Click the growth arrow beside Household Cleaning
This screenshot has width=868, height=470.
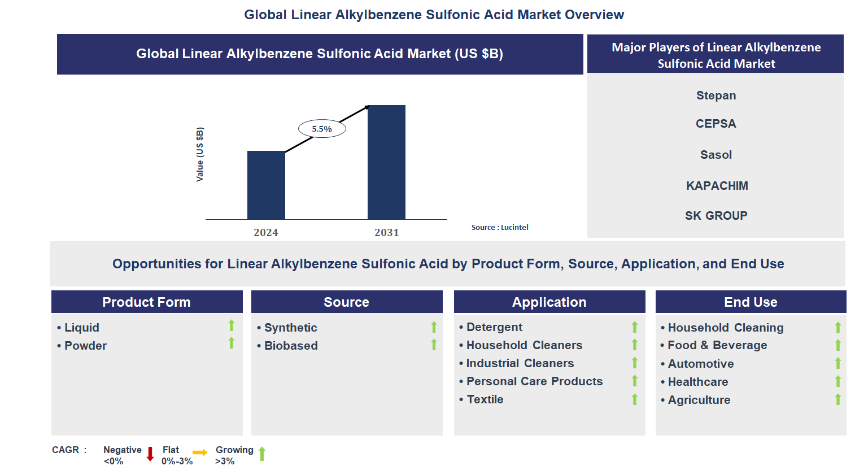tap(837, 327)
